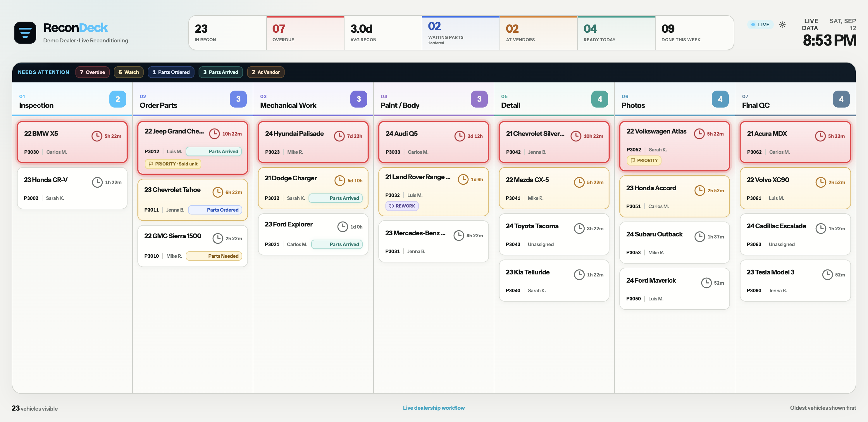This screenshot has width=868, height=422.
Task: Filter by the 6 Watch chip
Action: (x=128, y=72)
